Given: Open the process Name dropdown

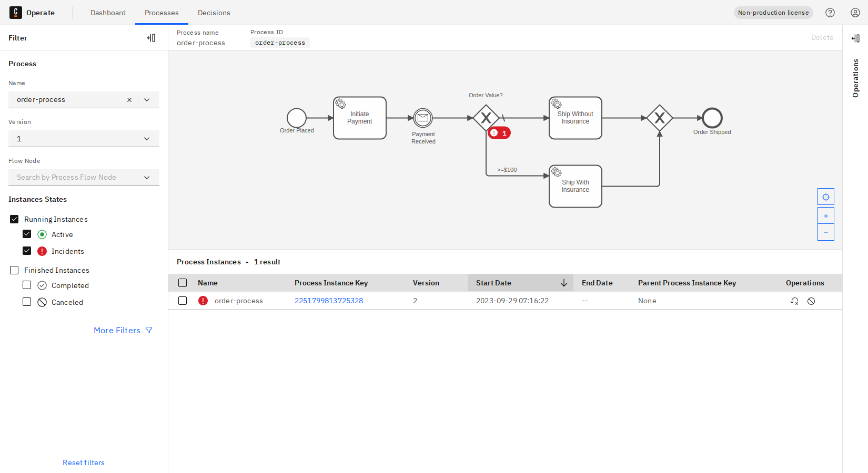Looking at the screenshot, I should click(147, 99).
